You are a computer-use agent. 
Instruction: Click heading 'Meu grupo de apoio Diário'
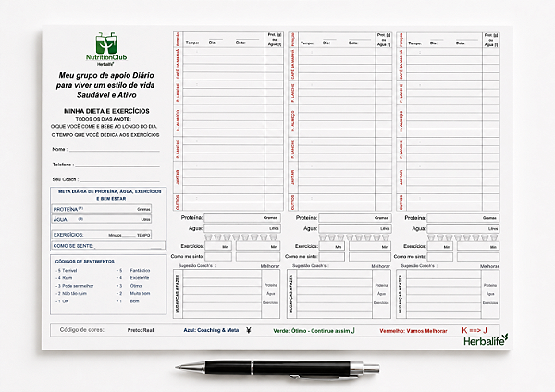coord(106,75)
